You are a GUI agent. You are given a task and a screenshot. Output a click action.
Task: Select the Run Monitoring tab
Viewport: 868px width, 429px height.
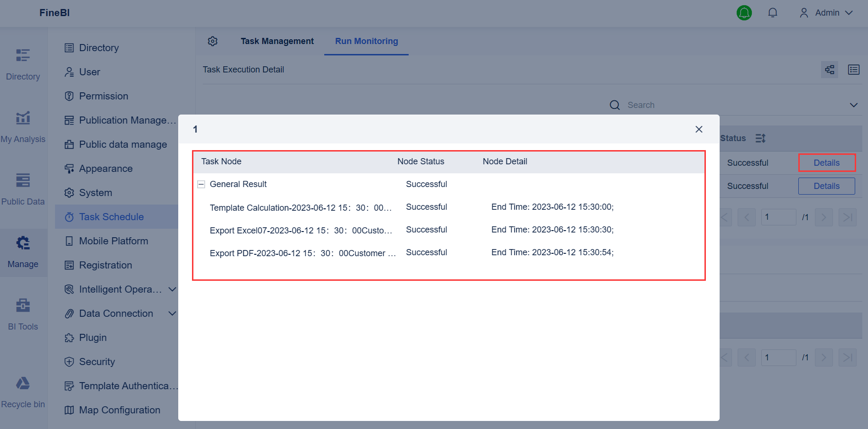(x=366, y=41)
